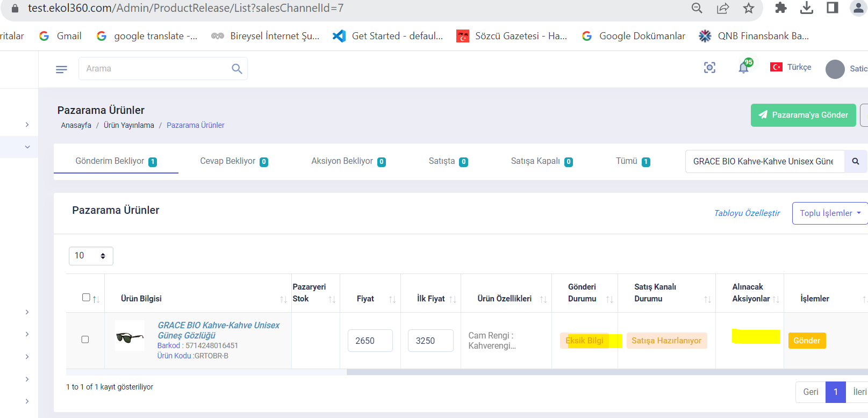Switch to the Satışa Kapalı tab

pos(541,161)
